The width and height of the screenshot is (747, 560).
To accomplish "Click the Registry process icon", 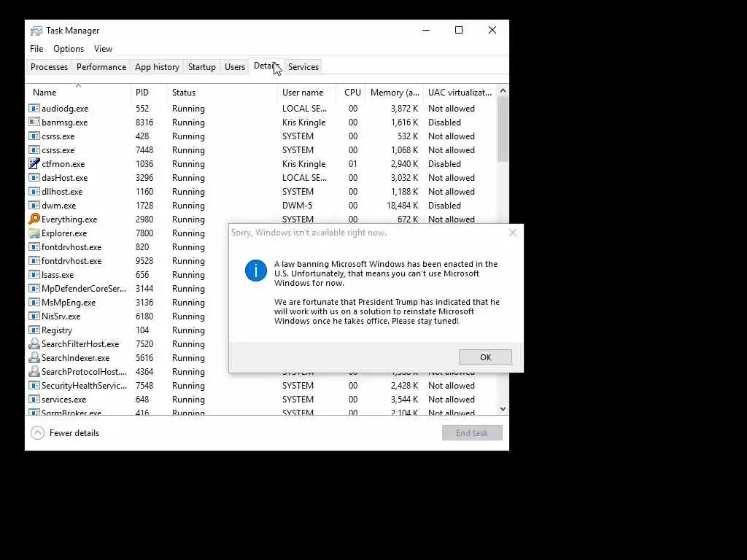I will click(34, 330).
